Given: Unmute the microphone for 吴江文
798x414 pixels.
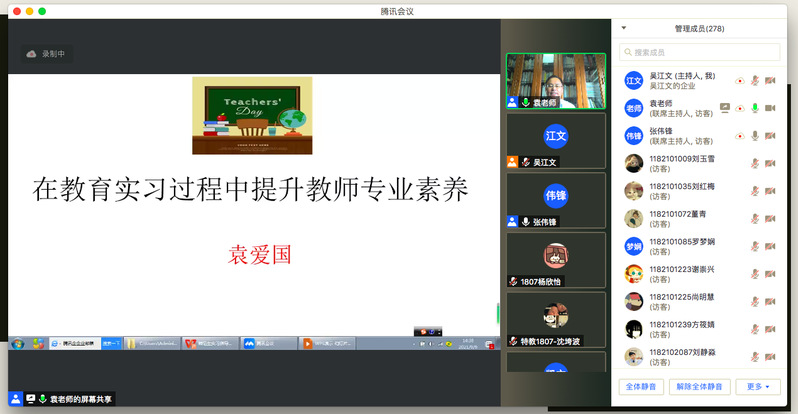Looking at the screenshot, I should click(754, 80).
